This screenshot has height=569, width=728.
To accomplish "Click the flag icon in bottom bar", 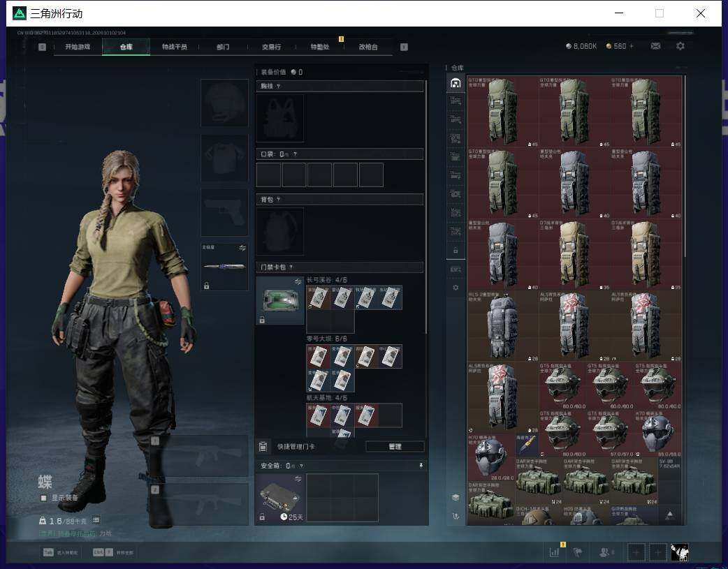I will click(578, 552).
